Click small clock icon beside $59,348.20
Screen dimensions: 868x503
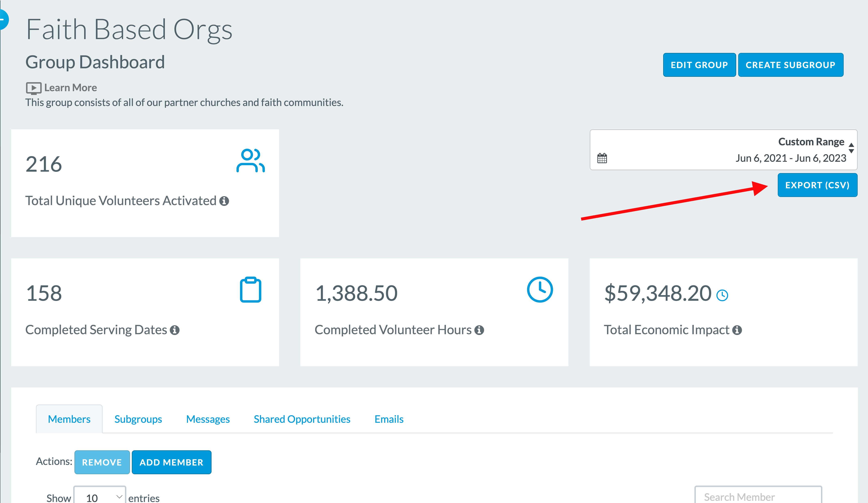pos(722,295)
